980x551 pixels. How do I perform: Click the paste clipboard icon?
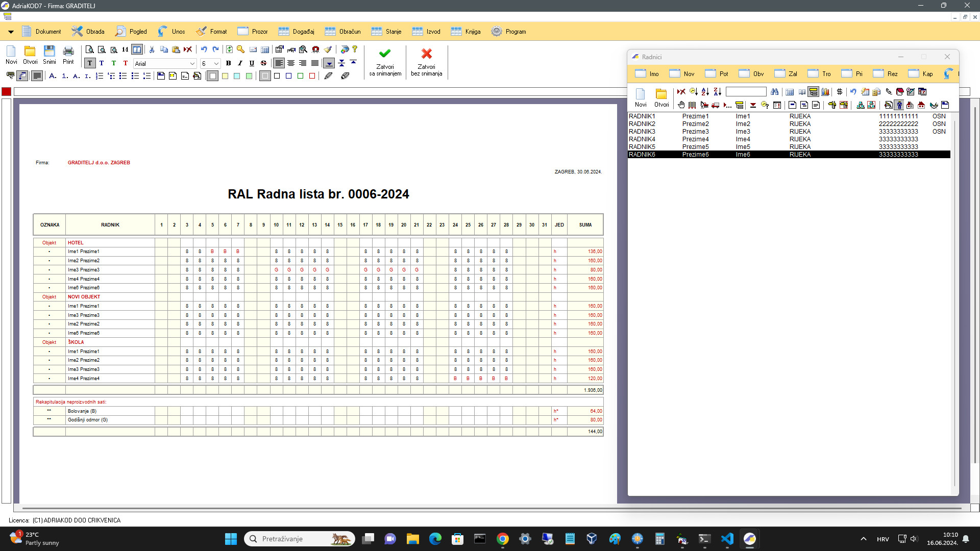[x=176, y=49]
